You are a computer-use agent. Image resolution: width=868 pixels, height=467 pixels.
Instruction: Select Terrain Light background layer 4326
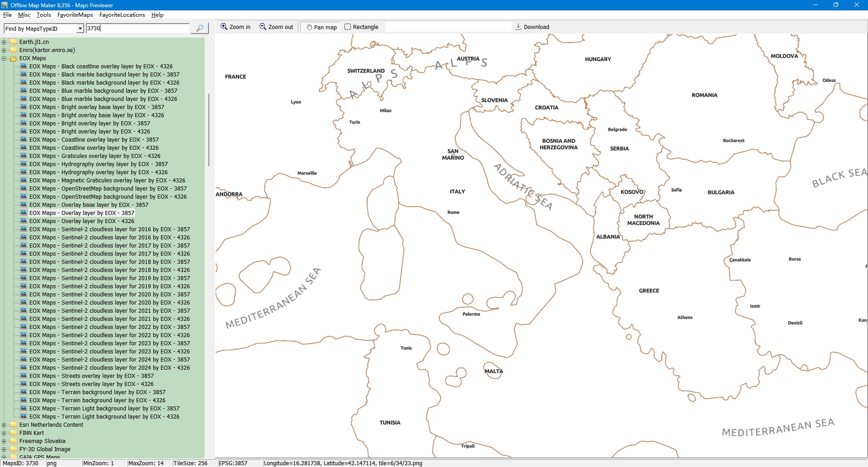click(104, 417)
